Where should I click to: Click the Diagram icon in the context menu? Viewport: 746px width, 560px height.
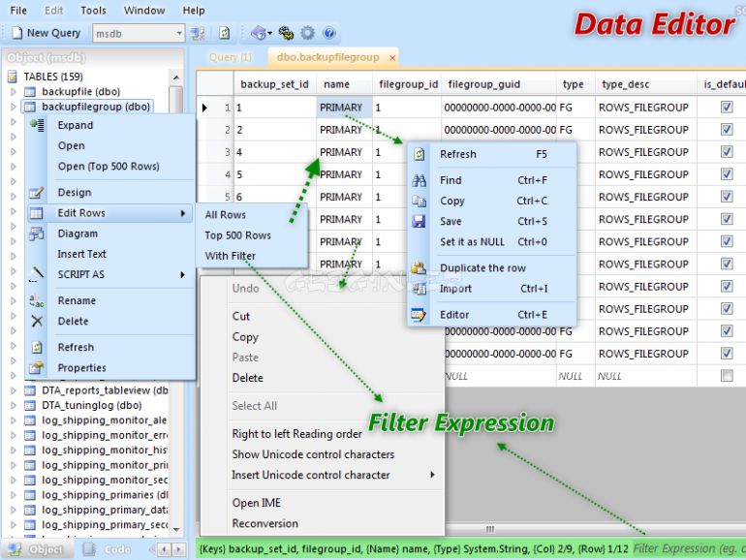click(37, 233)
